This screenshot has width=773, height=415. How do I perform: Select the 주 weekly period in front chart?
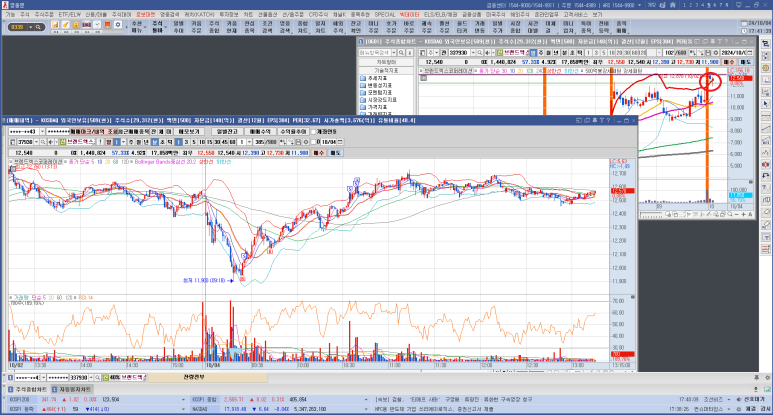click(x=131, y=142)
